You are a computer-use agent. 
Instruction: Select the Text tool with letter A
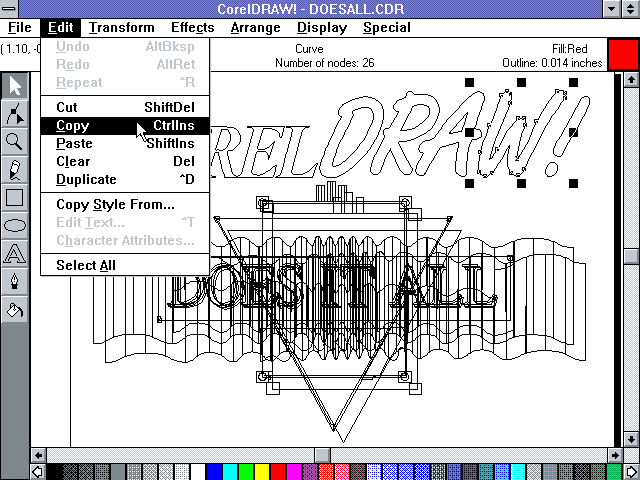pyautogui.click(x=15, y=254)
